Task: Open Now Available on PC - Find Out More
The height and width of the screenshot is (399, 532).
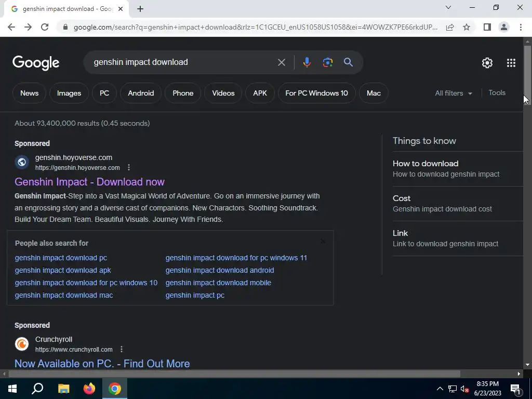Action: (x=102, y=364)
